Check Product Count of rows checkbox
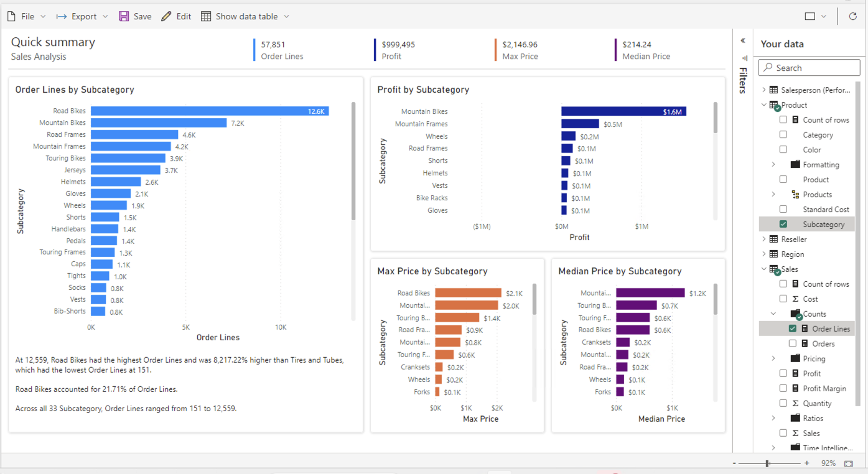This screenshot has width=868, height=474. [x=783, y=119]
